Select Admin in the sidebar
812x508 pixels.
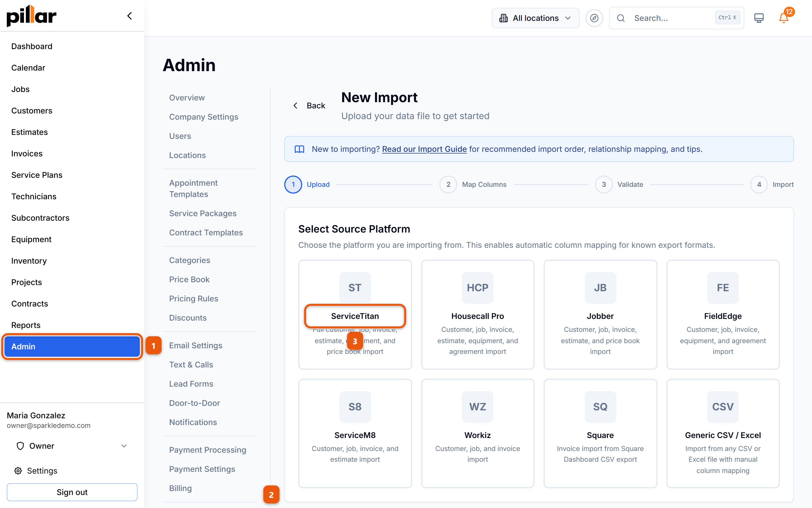[72, 347]
